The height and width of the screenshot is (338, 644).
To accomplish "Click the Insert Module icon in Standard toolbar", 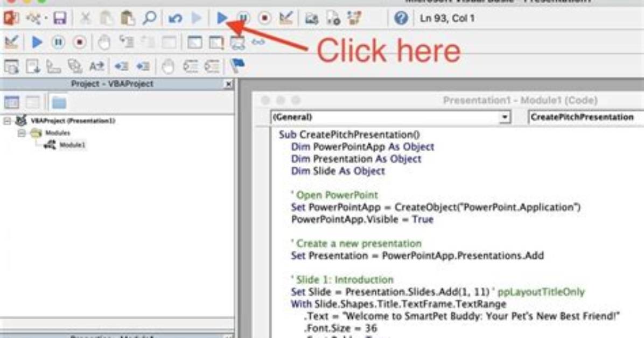I will point(34,18).
